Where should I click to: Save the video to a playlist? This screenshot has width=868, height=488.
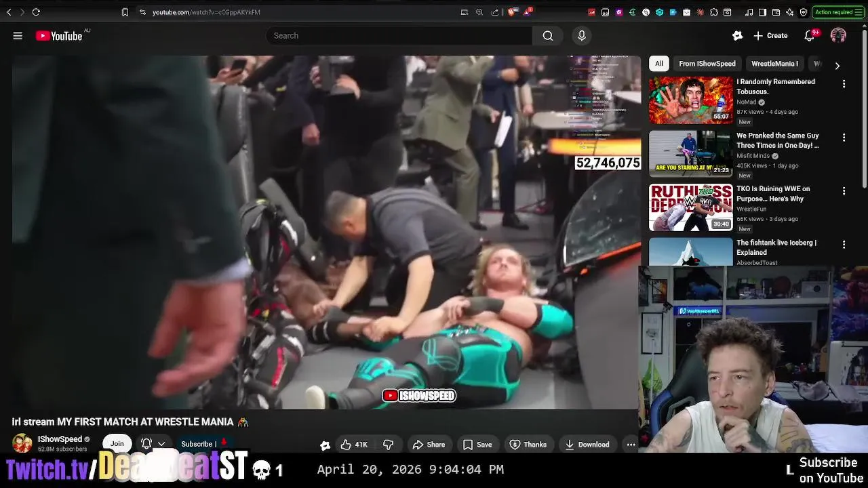click(477, 445)
